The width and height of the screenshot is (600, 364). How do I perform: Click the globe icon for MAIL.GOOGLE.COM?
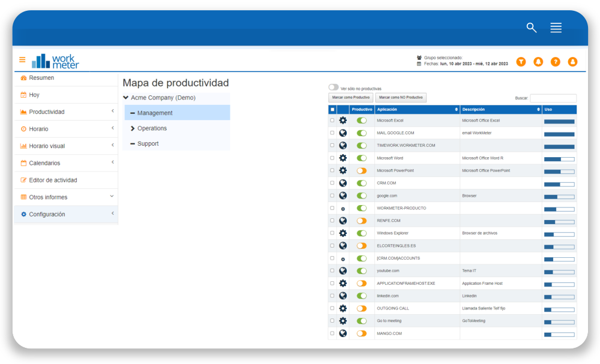pyautogui.click(x=343, y=133)
